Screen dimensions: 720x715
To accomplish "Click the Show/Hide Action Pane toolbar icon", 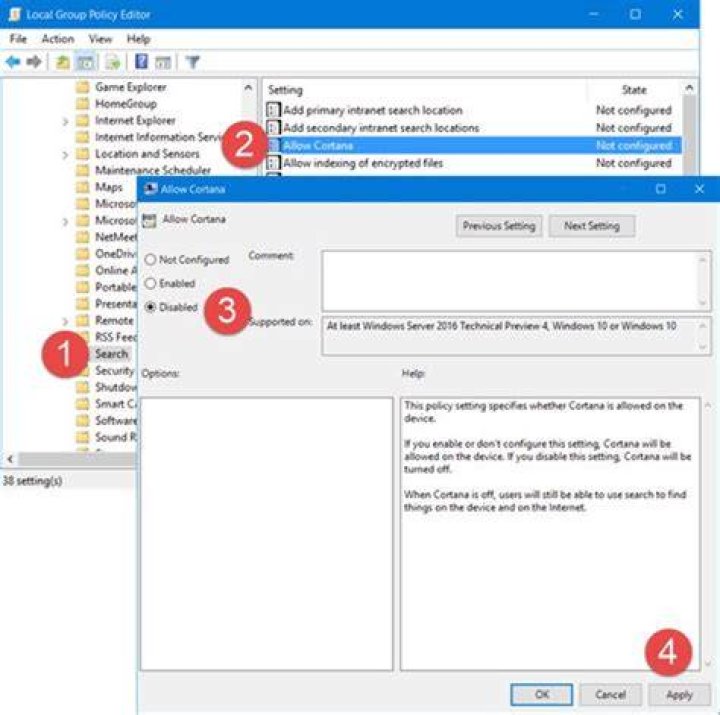I will pyautogui.click(x=163, y=62).
